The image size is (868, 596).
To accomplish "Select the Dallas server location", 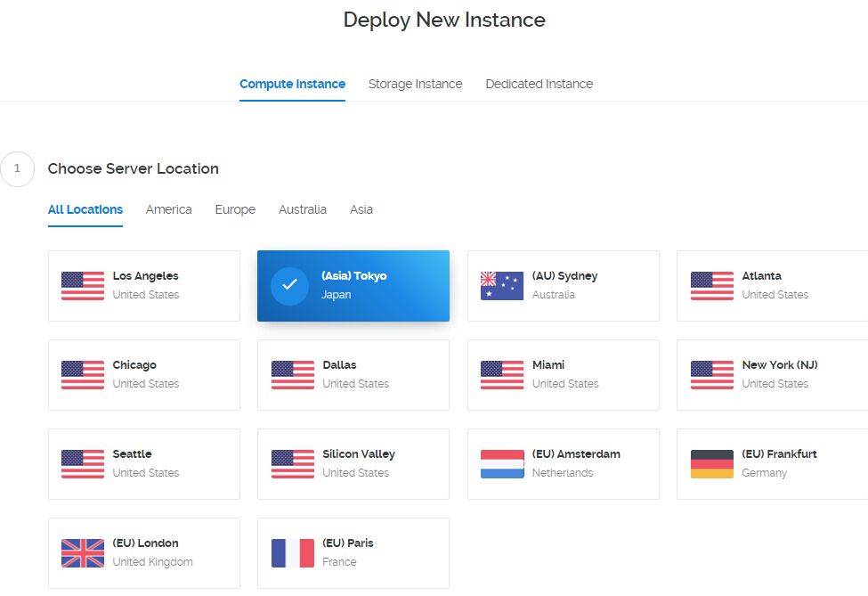I will pos(353,374).
